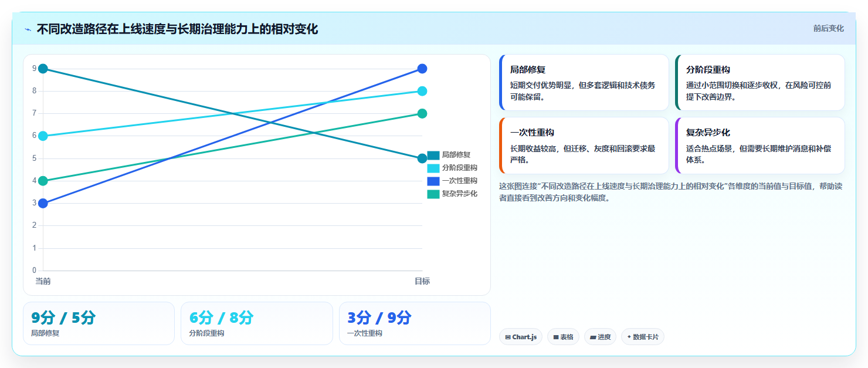
Task: Toggle 局部修复 legend color swatch
Action: point(433,155)
